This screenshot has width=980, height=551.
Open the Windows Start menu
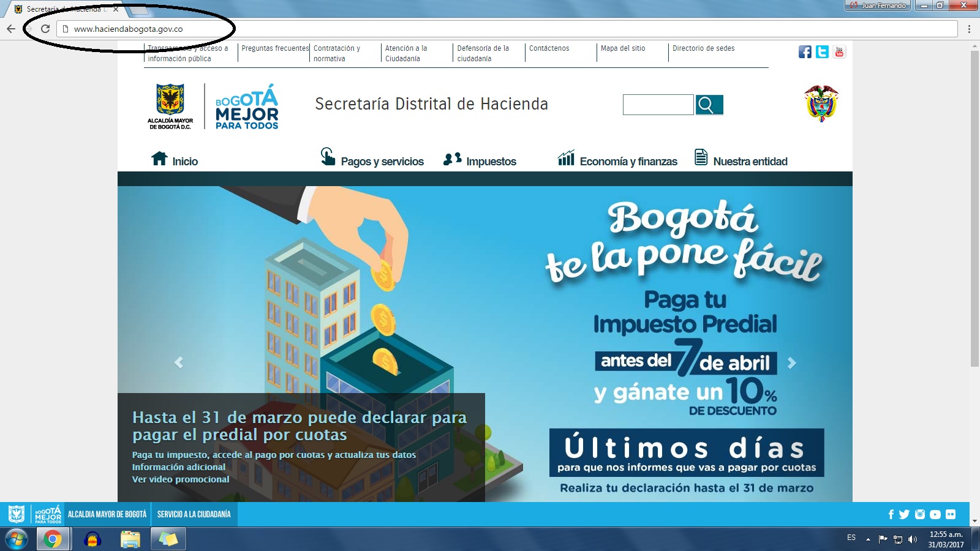17,539
